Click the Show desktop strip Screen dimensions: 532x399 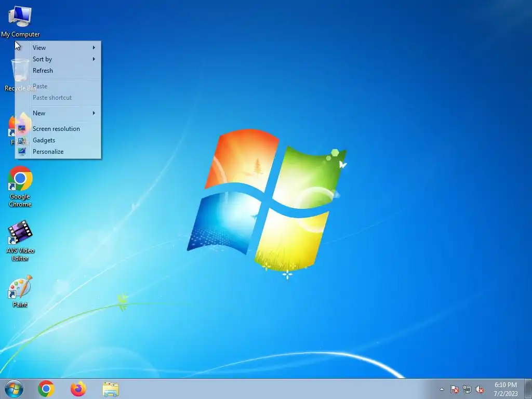[x=528, y=389]
